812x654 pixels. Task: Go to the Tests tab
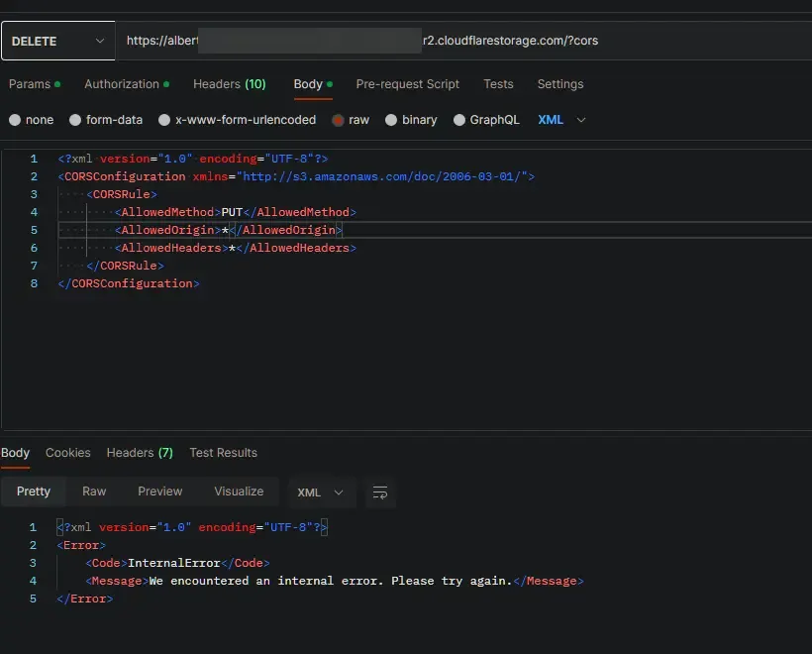click(x=498, y=84)
